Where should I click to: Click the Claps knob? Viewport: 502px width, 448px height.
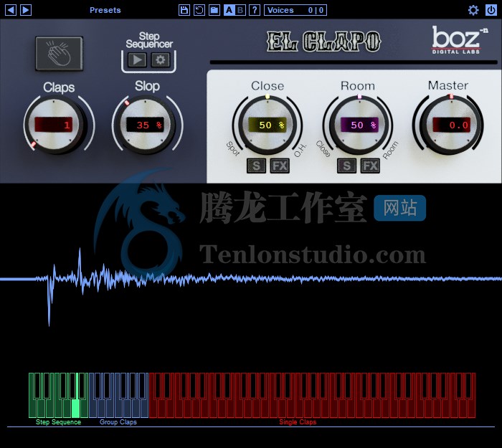pyautogui.click(x=55, y=125)
